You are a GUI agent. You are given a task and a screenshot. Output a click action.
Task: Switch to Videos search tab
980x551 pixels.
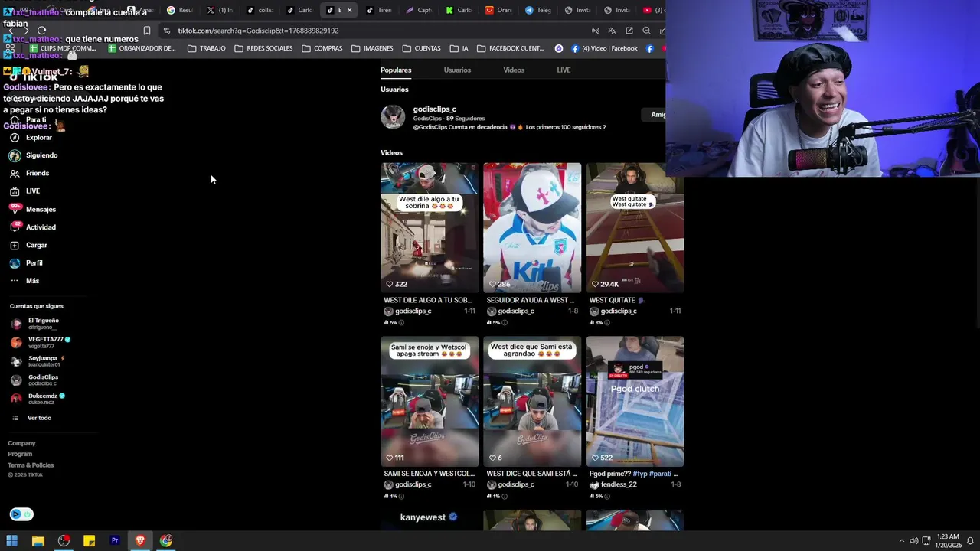pyautogui.click(x=514, y=70)
